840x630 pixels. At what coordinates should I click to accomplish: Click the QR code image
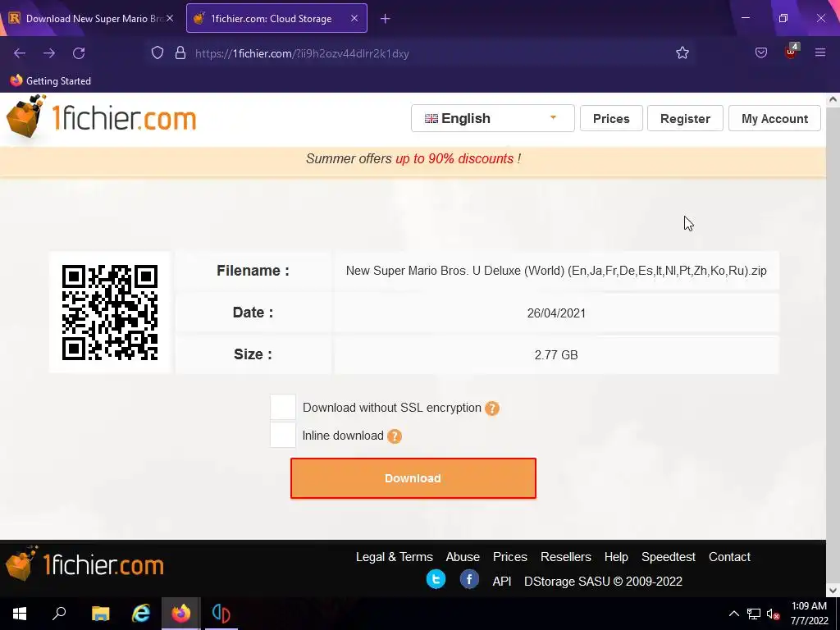coord(110,313)
